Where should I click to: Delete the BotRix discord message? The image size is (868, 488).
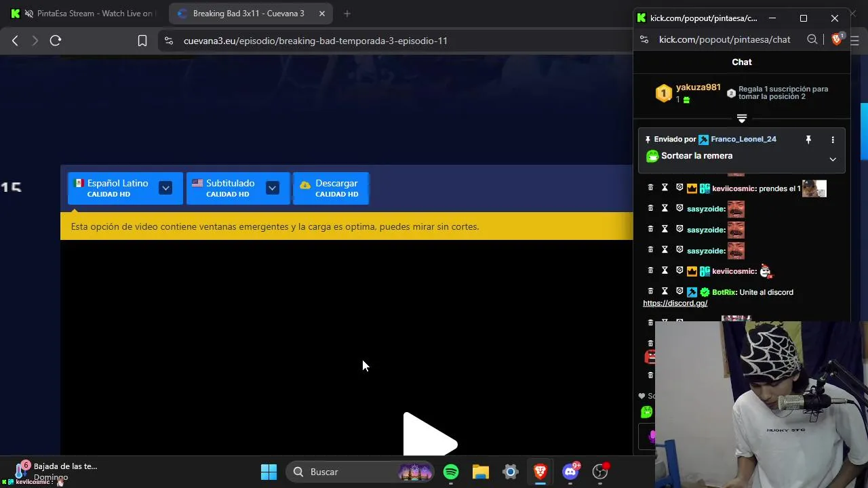[650, 291]
